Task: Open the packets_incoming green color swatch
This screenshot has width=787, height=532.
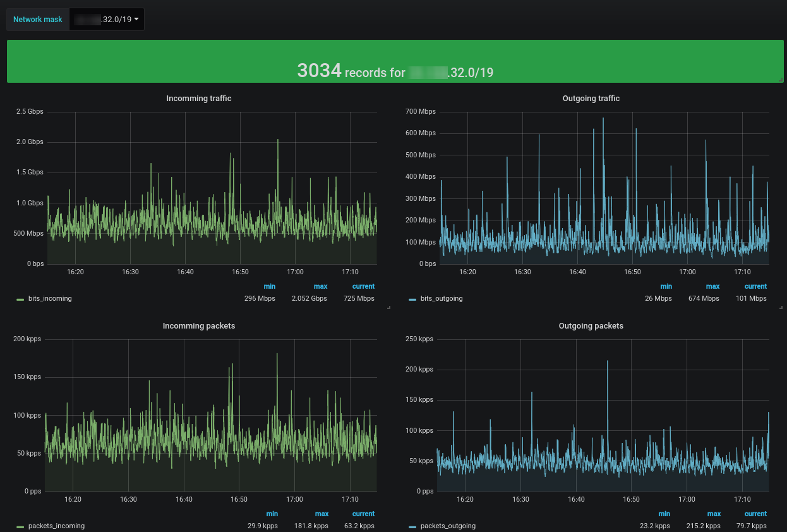Action: pyautogui.click(x=20, y=526)
